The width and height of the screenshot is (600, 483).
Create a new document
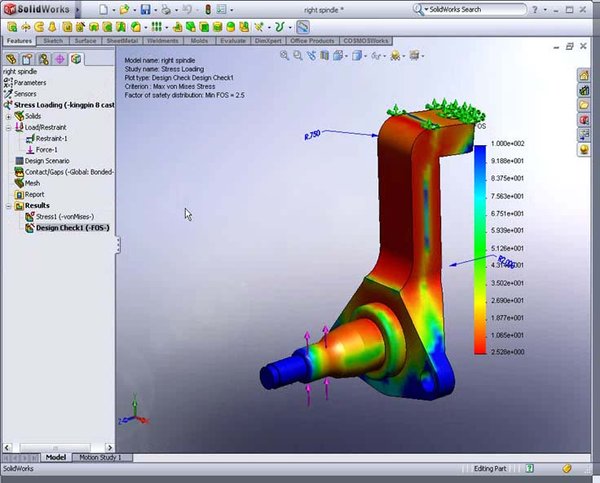click(103, 10)
